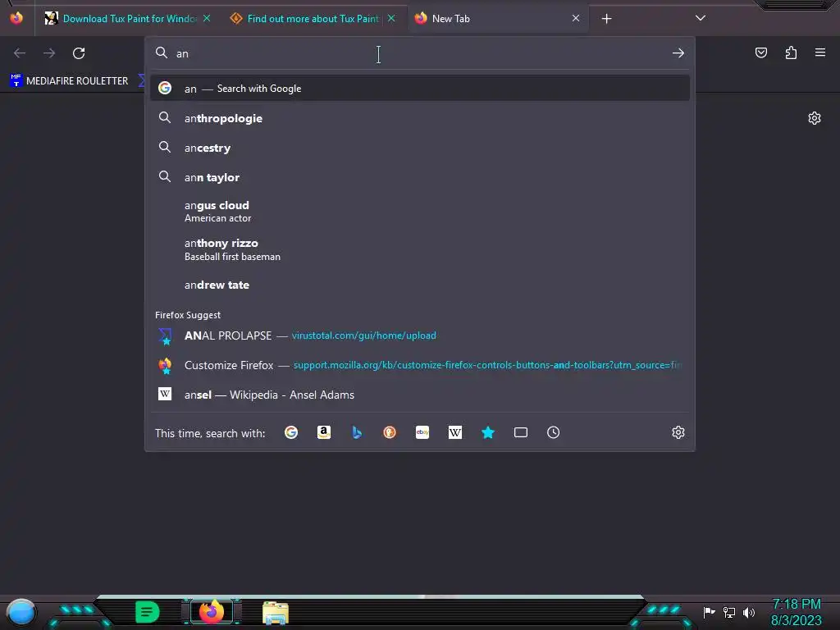Reload the current page
Screen dimensions: 840x630
click(x=79, y=53)
